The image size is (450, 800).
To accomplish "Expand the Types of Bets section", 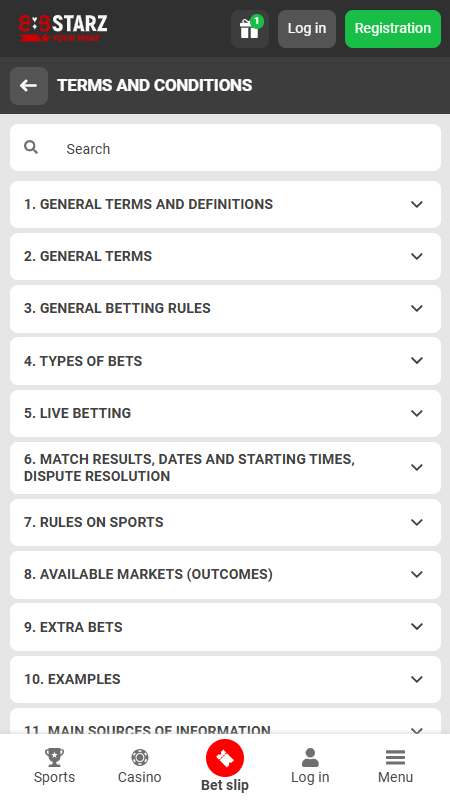I will pos(226,361).
